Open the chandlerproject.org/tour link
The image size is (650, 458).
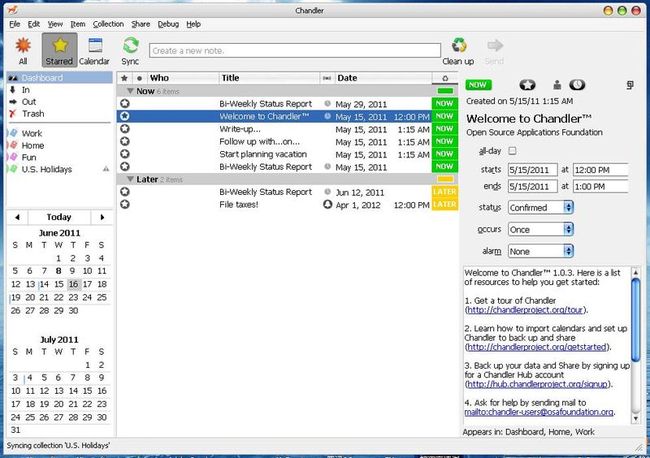click(525, 310)
